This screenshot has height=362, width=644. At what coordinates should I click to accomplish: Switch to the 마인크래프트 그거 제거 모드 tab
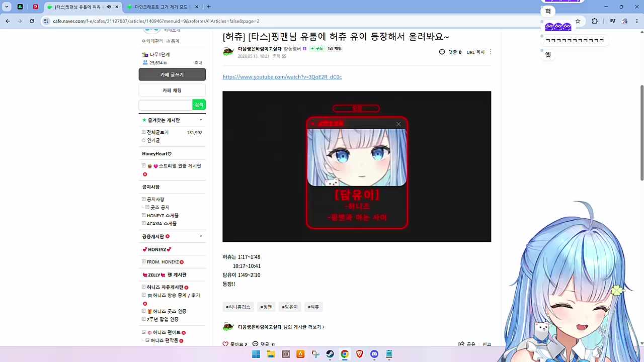161,7
